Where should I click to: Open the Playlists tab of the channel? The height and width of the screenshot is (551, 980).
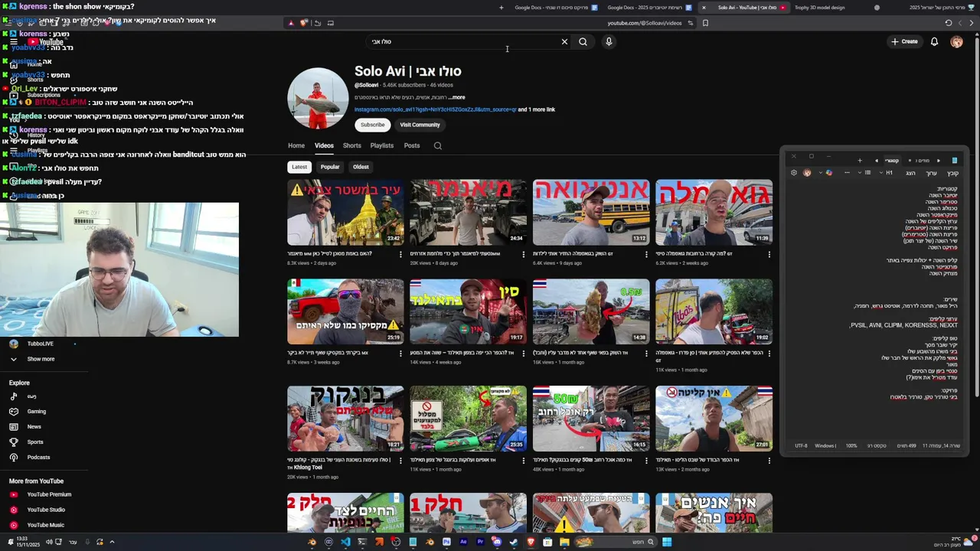point(382,145)
